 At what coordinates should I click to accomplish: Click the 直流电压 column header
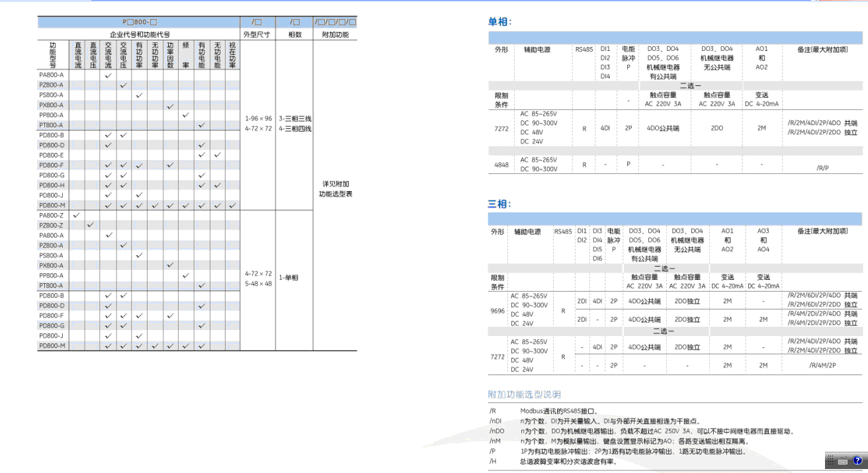[x=93, y=55]
